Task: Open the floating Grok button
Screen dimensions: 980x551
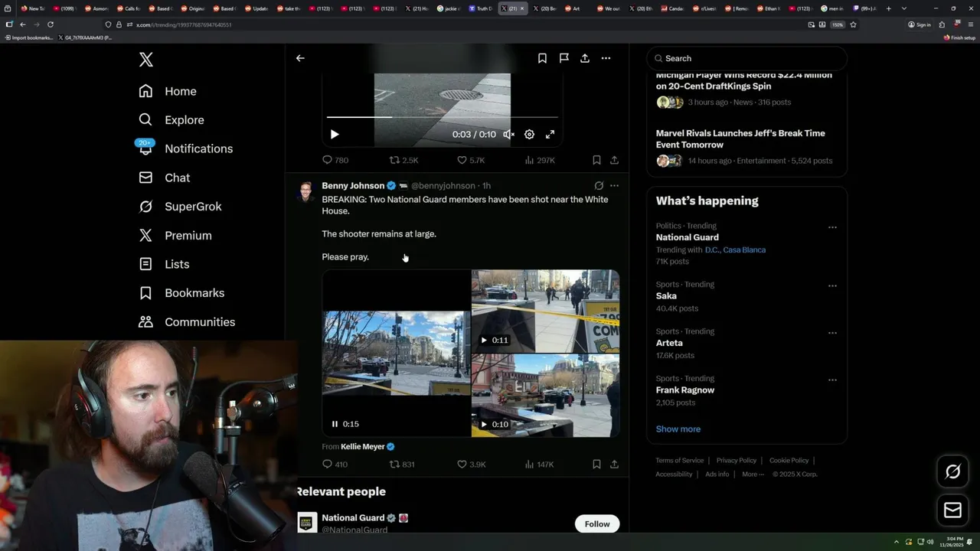Action: coord(952,472)
